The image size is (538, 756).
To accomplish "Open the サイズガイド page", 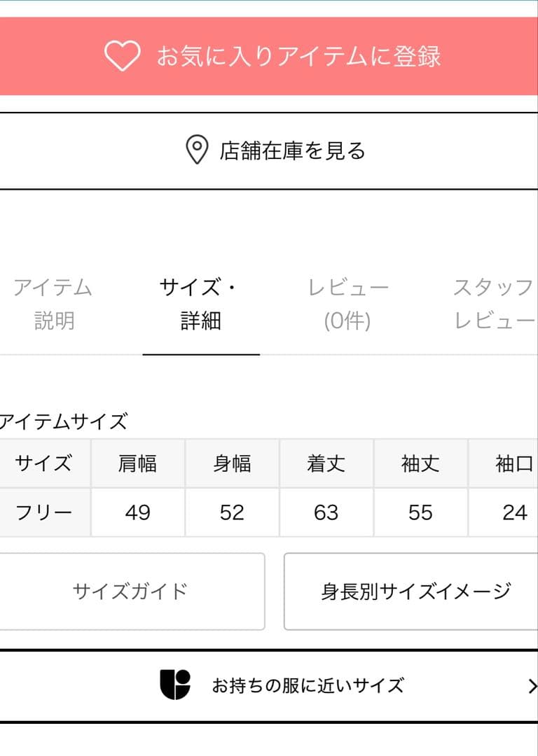I will pyautogui.click(x=130, y=590).
